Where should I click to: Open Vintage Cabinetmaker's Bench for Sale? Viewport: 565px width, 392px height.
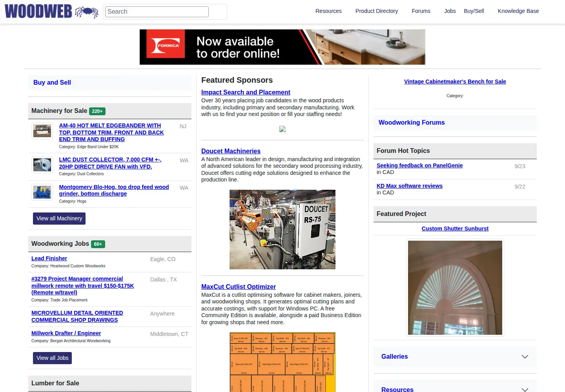coord(455,82)
